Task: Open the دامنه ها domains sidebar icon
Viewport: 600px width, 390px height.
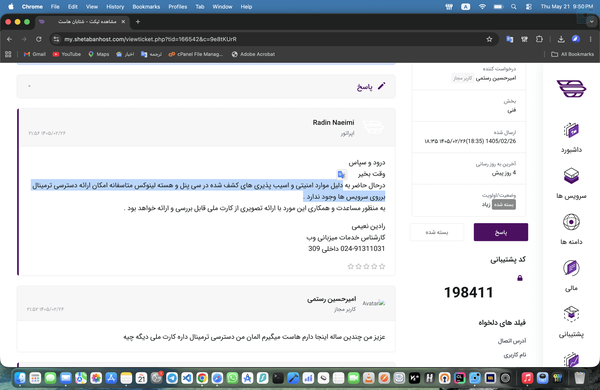Action: (x=571, y=222)
